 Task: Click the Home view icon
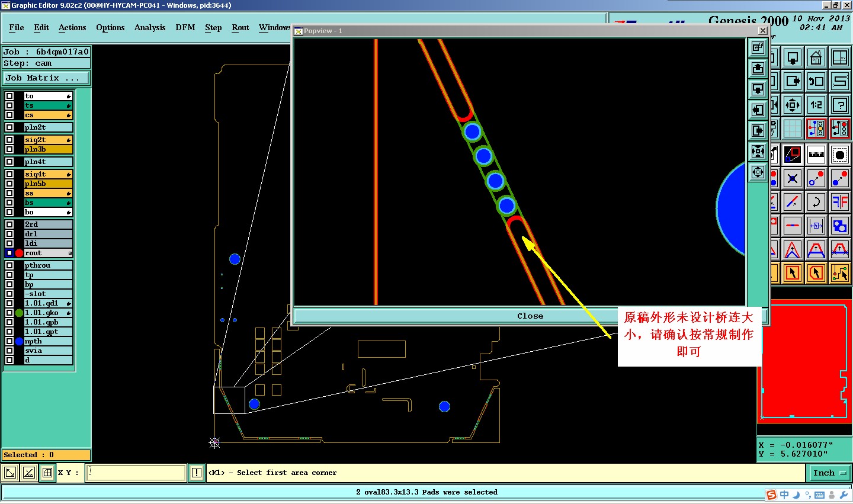point(816,58)
